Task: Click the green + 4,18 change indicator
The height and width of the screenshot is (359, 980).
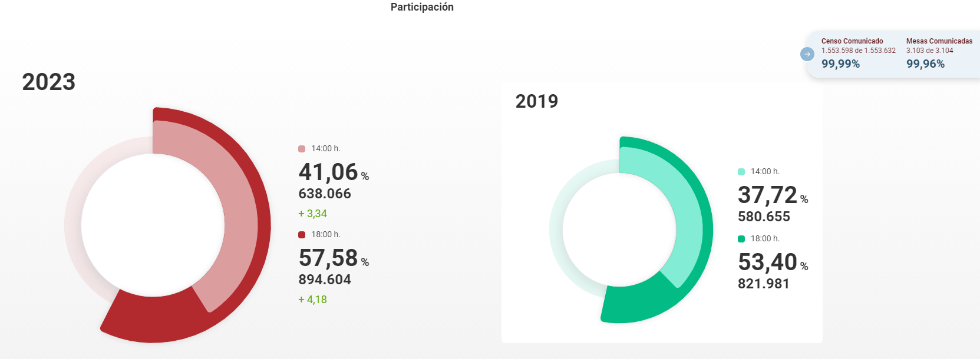Action: [312, 300]
